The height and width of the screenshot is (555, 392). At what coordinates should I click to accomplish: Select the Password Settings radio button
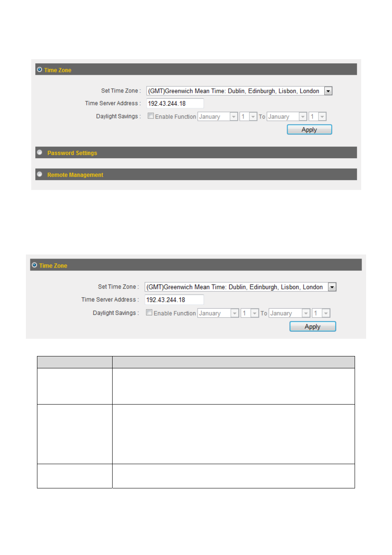(x=39, y=153)
